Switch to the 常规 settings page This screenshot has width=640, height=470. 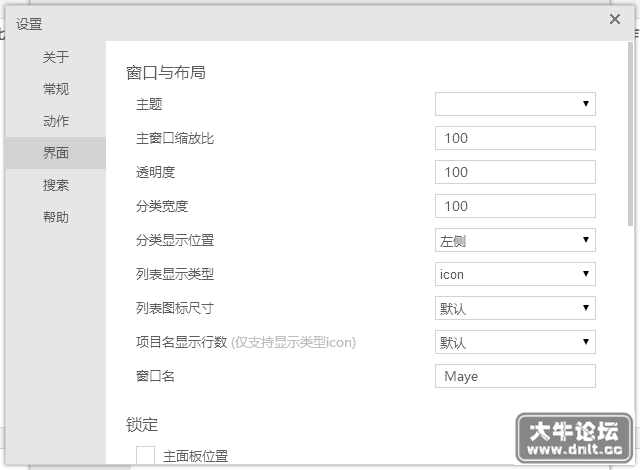pyautogui.click(x=56, y=89)
